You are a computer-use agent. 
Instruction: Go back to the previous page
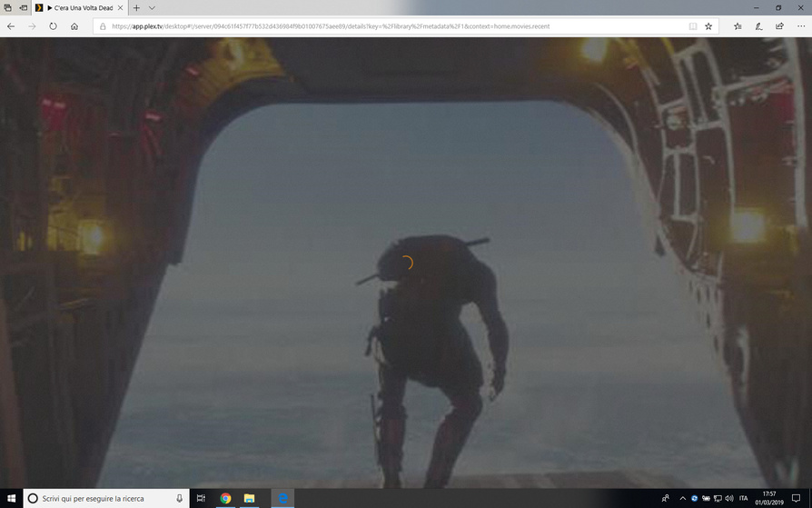11,26
